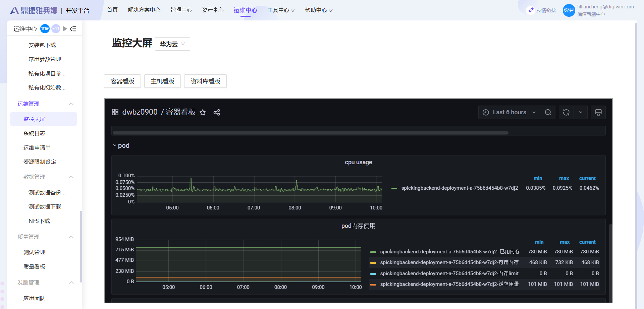
Task: Click the dashboard horizontal scrollbar
Action: [310, 133]
